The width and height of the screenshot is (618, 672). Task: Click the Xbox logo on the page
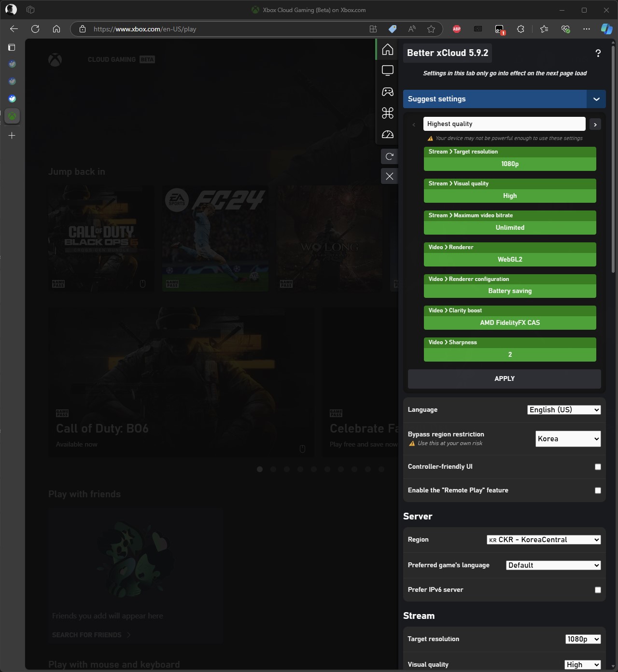pos(55,60)
